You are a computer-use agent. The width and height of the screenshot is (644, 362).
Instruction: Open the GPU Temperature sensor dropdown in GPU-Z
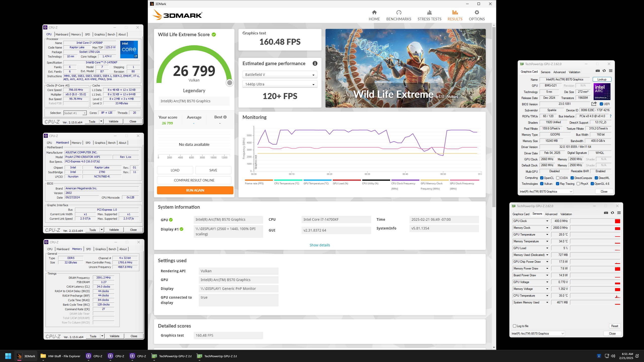(x=547, y=235)
